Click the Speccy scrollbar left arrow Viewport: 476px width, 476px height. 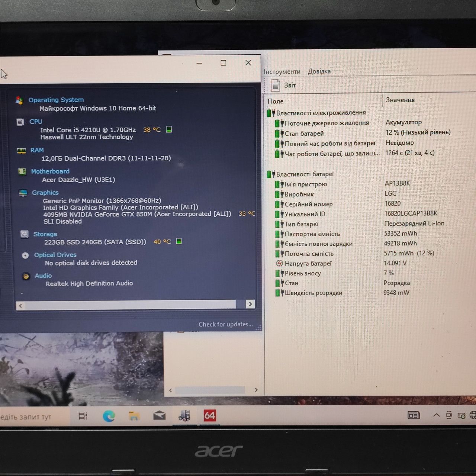pyautogui.click(x=20, y=306)
